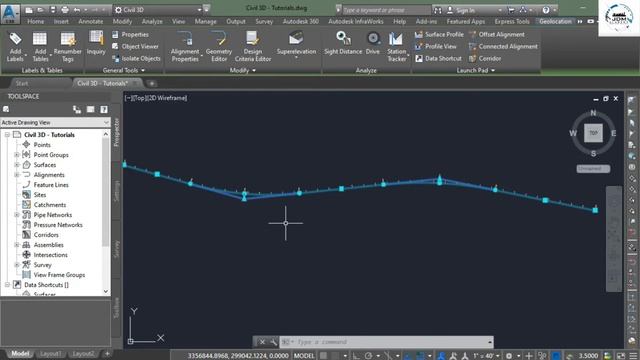Expand the Assemblies tree node
The height and width of the screenshot is (360, 640).
17,245
